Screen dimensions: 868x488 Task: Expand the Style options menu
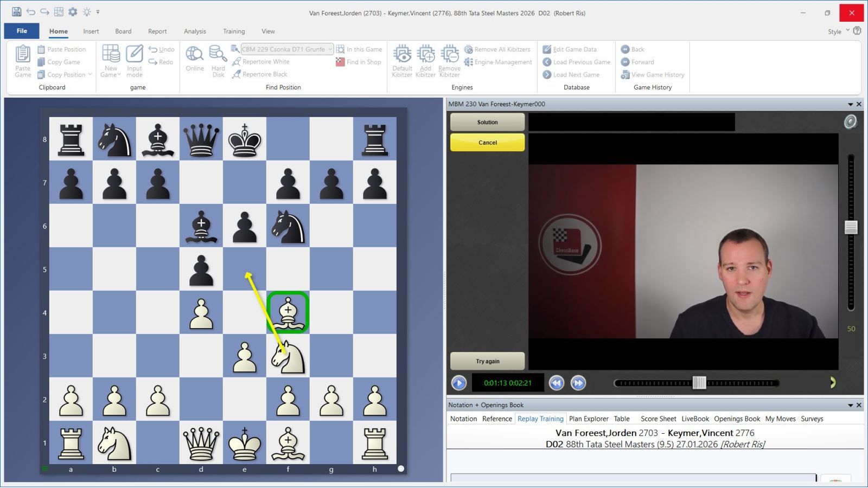click(x=847, y=31)
